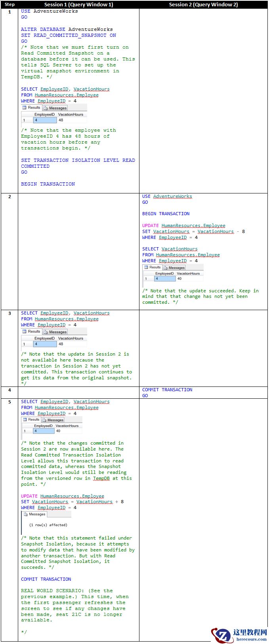Select the EmployeeID cell in Step 1 results

tap(45, 120)
